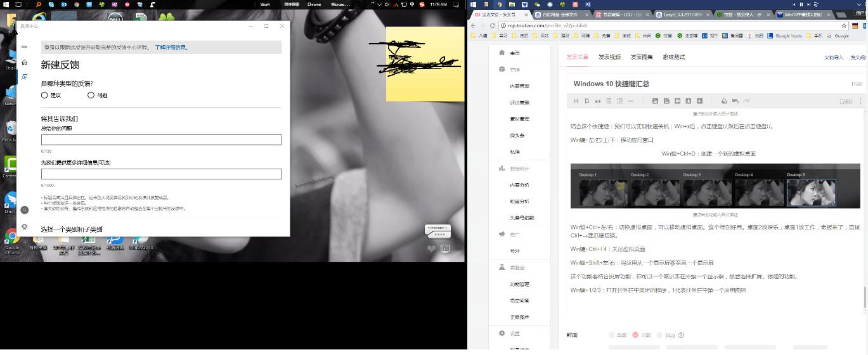This screenshot has height=355, width=868.
Task: Switch to the 发表视频 tab
Action: tap(609, 57)
